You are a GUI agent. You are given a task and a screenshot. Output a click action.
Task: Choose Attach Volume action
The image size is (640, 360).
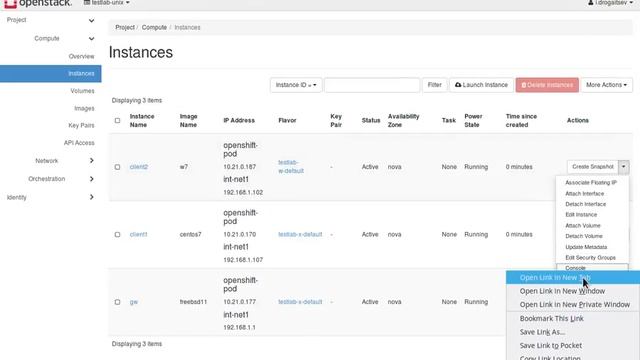pos(582,226)
